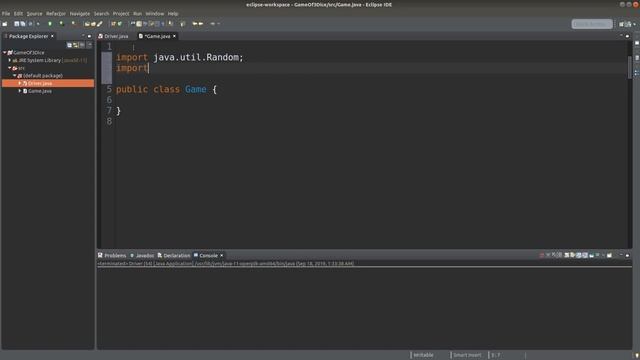Click the Save All toolbar icon
Screen dimensions: 640x360
pos(22,24)
